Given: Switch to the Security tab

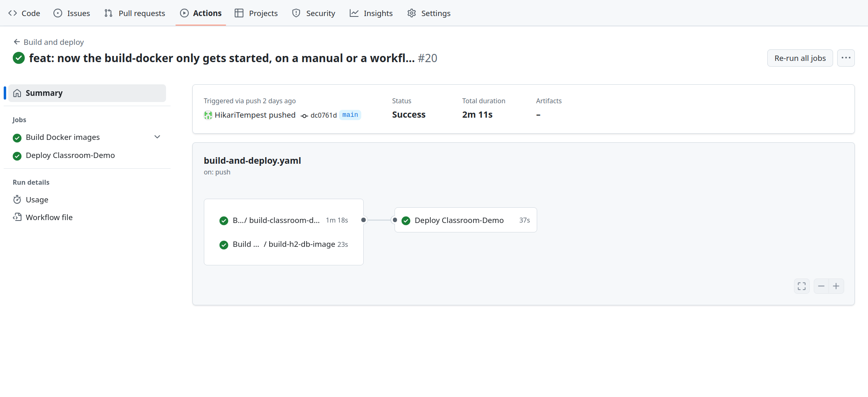Looking at the screenshot, I should tap(314, 13).
